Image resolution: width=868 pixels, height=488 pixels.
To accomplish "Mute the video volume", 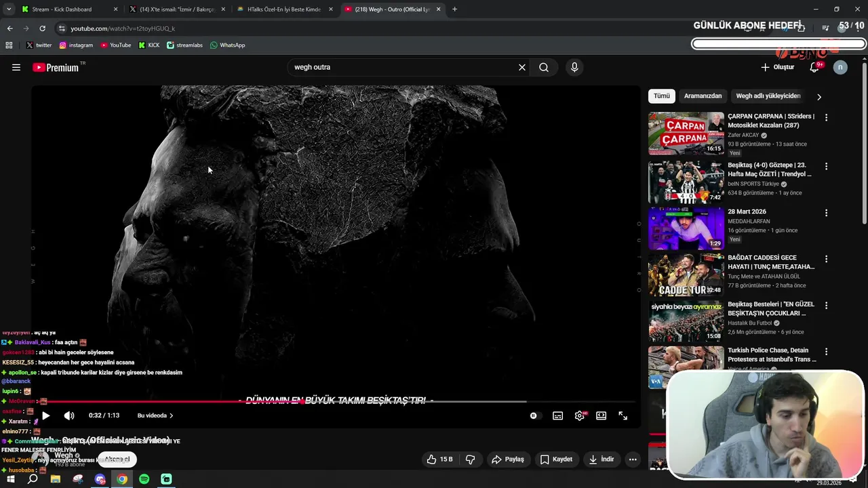I will tap(69, 415).
